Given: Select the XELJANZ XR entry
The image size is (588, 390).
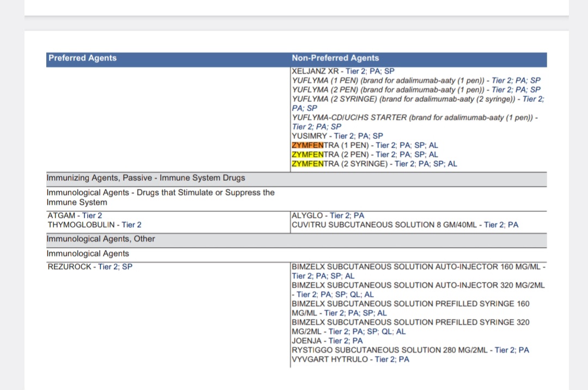Looking at the screenshot, I should (x=343, y=71).
